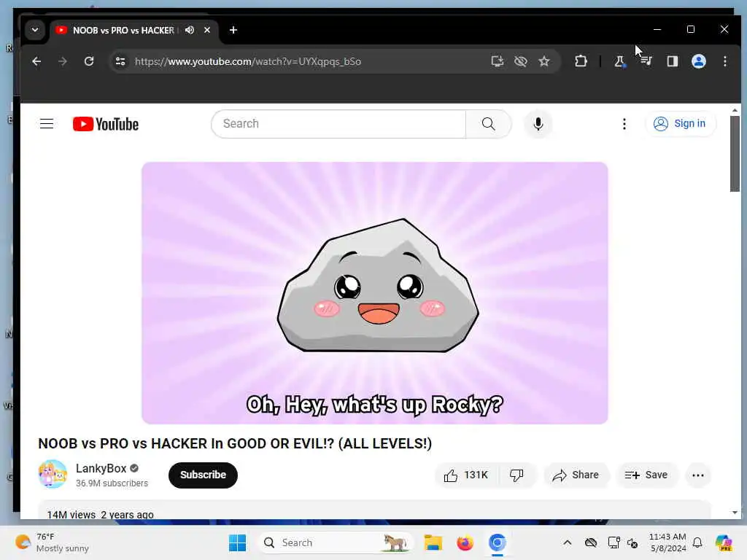Show hidden system tray icons
Screen dimensions: 747x560
click(x=567, y=542)
